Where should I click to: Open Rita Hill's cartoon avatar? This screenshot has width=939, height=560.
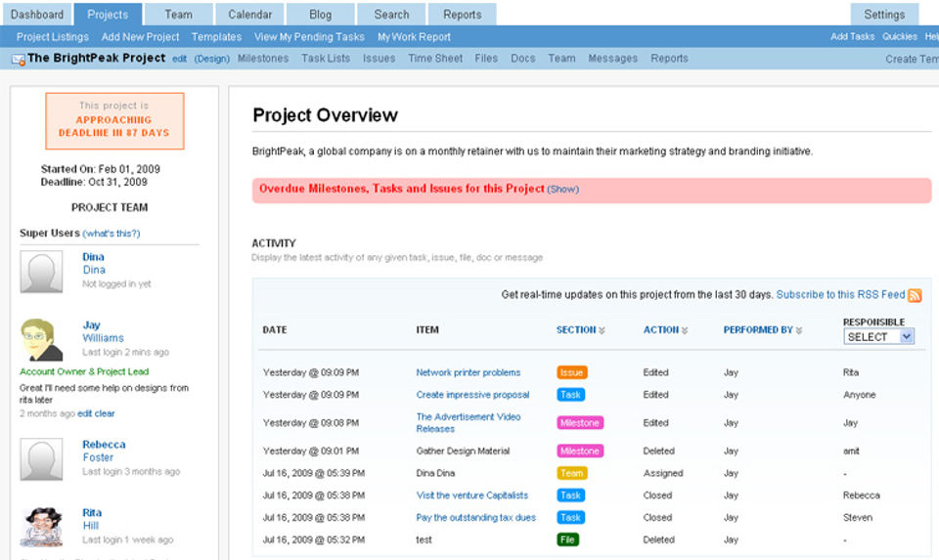[x=41, y=527]
